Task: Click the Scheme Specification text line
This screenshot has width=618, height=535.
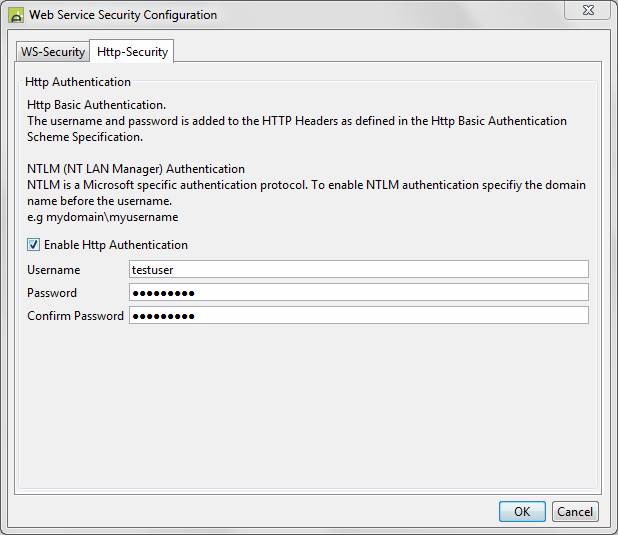Action: (84, 137)
